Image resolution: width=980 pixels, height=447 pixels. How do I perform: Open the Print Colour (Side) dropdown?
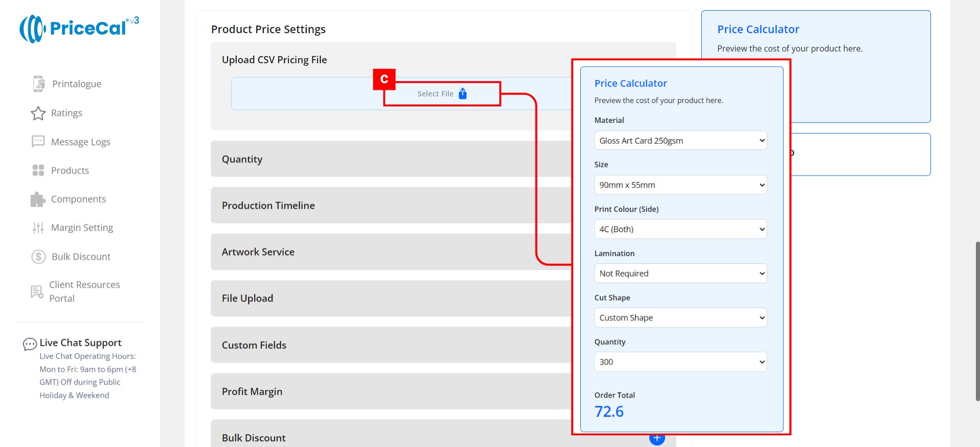pyautogui.click(x=680, y=229)
